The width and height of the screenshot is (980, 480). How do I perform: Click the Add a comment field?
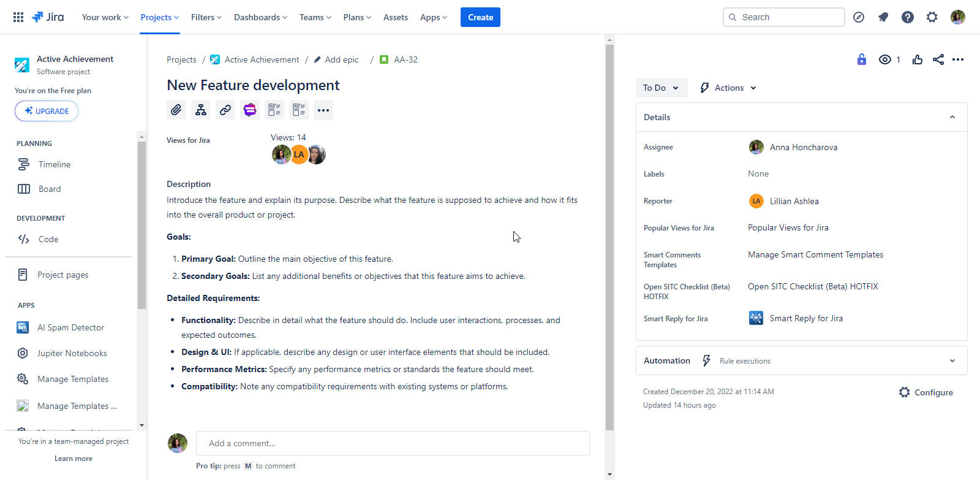[x=393, y=443]
